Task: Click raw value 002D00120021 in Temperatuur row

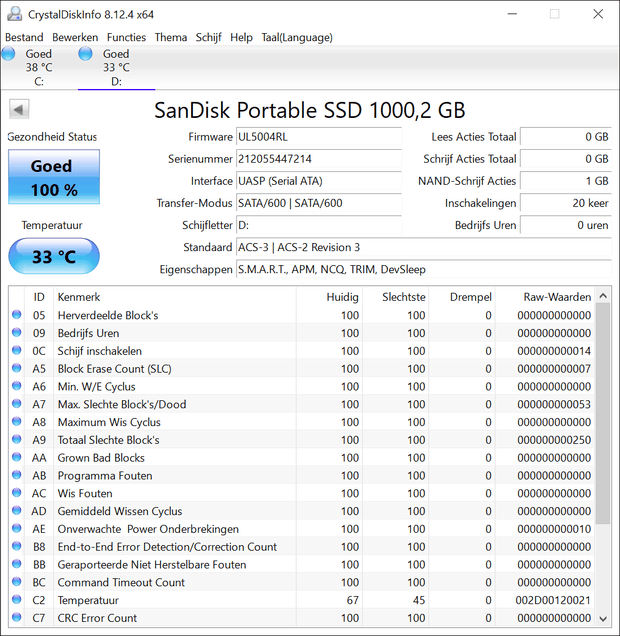Action: 553,600
